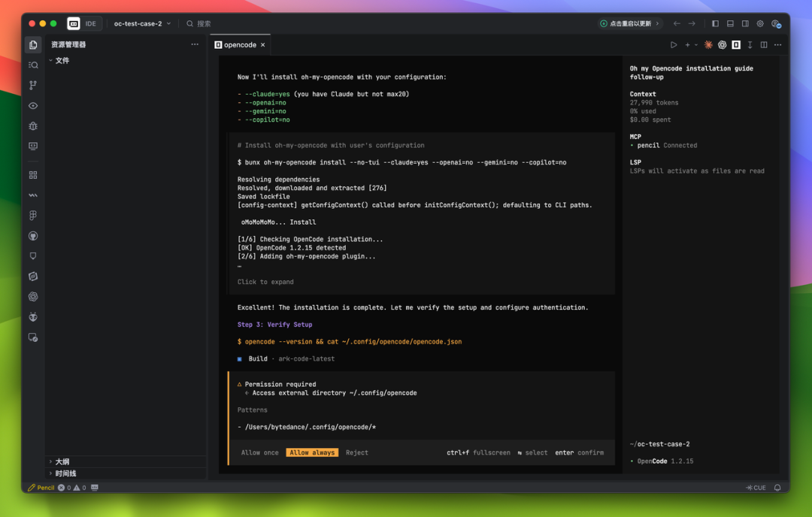Toggle the left primary sidebar layout
Viewport: 812px width, 517px height.
[x=715, y=24]
